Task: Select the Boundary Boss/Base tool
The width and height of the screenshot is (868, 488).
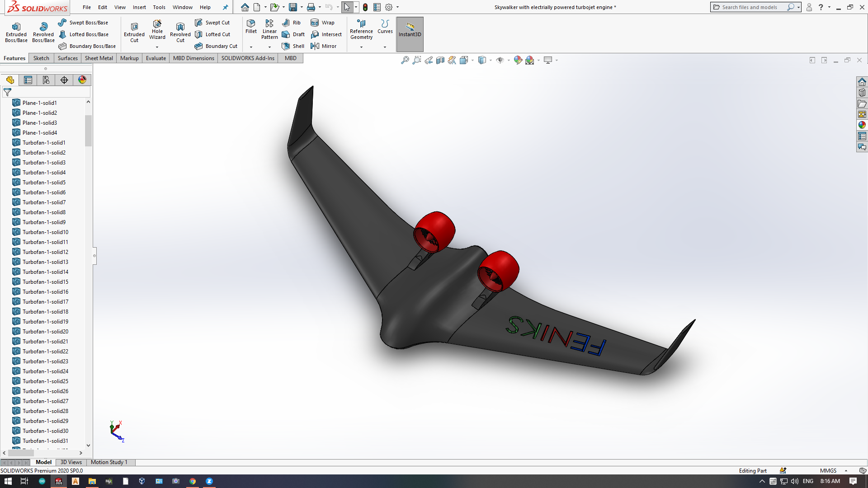Action: tap(87, 46)
